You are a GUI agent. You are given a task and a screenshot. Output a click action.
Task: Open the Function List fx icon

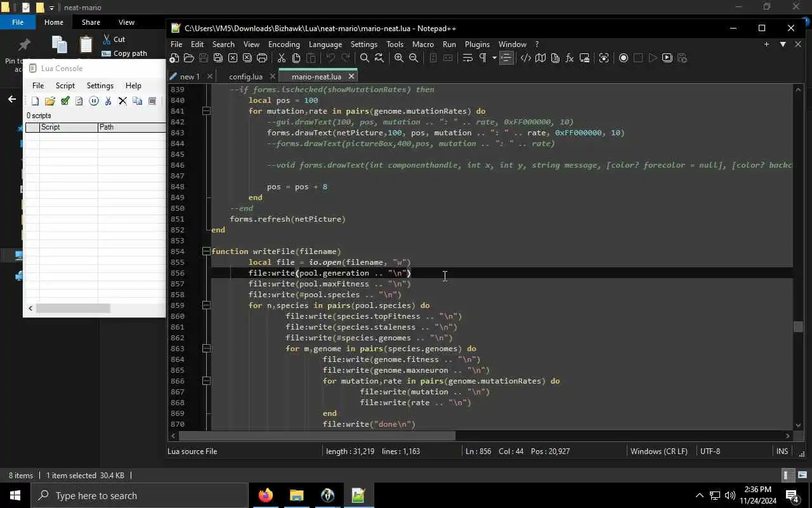(x=570, y=58)
